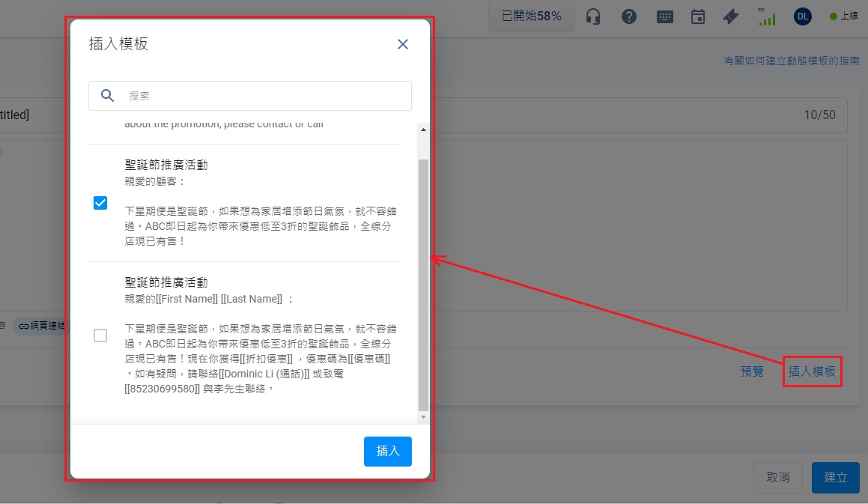The image size is (868, 504).
Task: Select first 聖誕節推廣活動 template title
Action: pos(166,165)
